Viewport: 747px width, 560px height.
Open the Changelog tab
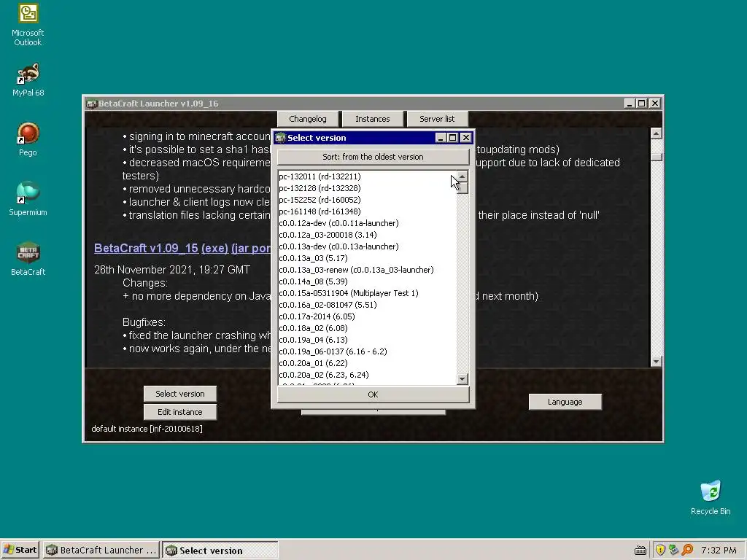(x=308, y=119)
